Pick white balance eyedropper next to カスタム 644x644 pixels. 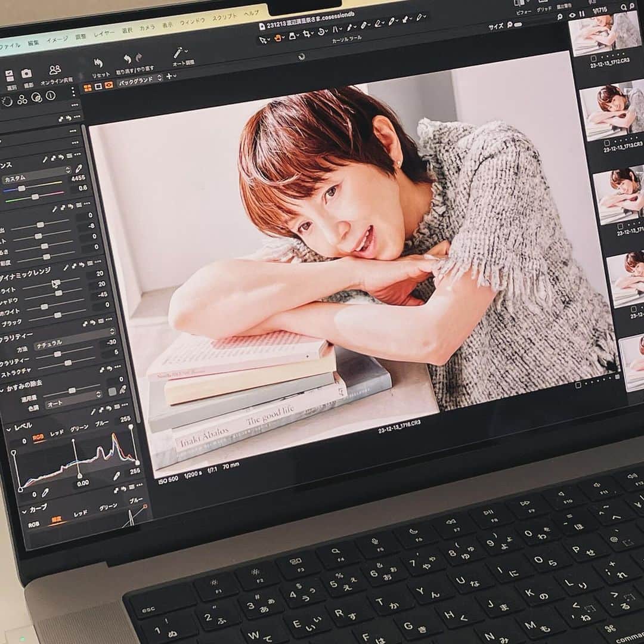(x=79, y=168)
